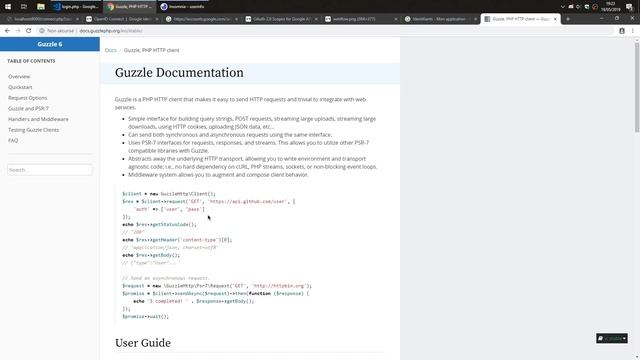Click the taskbar clock and date
Image resolution: width=640 pixels, height=360 pixels.
[x=611, y=7]
